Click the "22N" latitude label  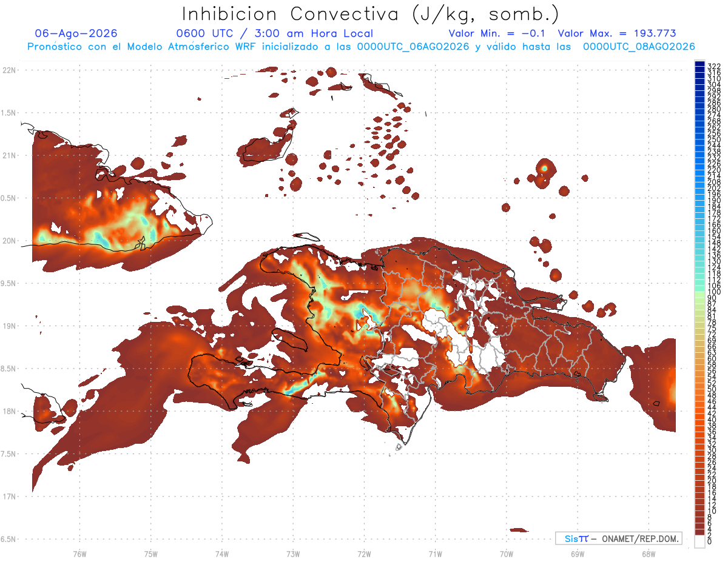pos(10,70)
